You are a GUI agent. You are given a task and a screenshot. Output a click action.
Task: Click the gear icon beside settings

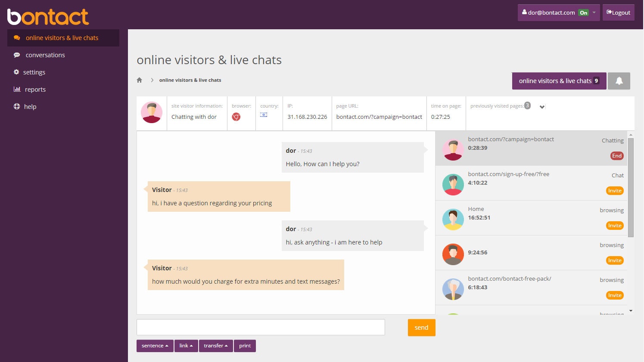[16, 72]
